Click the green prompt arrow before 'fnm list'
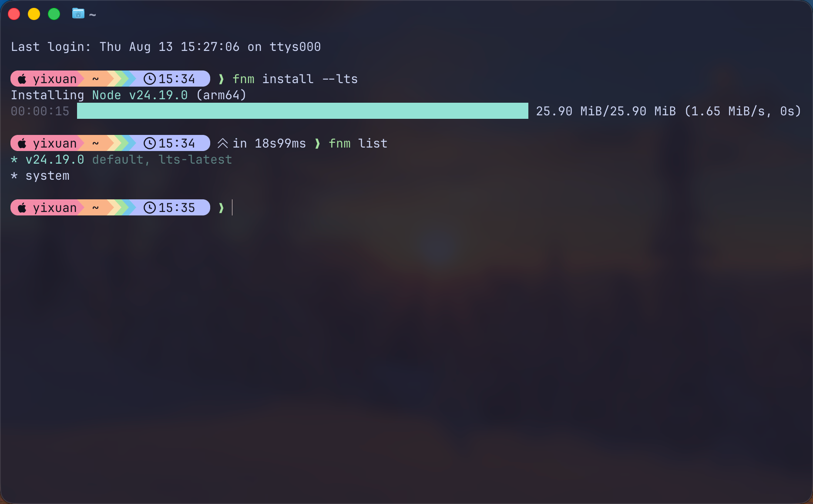Viewport: 813px width, 504px height. [x=317, y=143]
